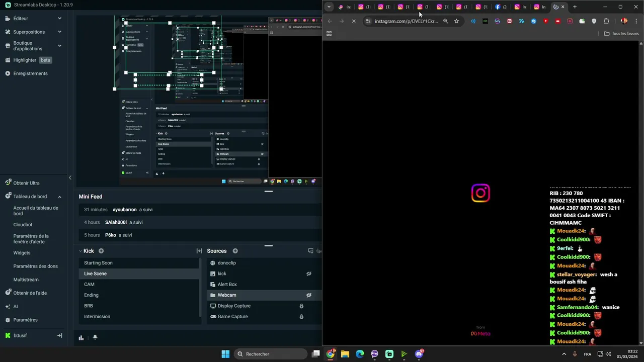This screenshot has height=362, width=644.
Task: Open Paramètres settings in sidebar
Action: pyautogui.click(x=21, y=320)
